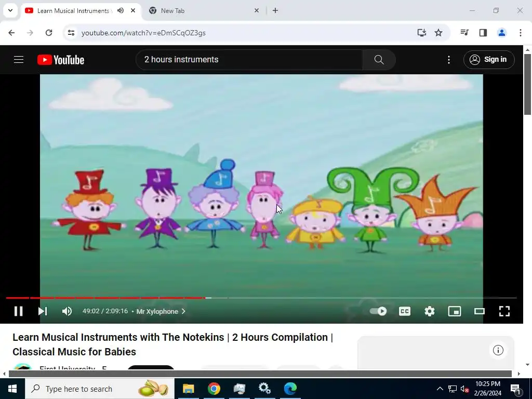This screenshot has width=532, height=399.
Task: Open File Explorer from the taskbar
Action: click(x=188, y=389)
